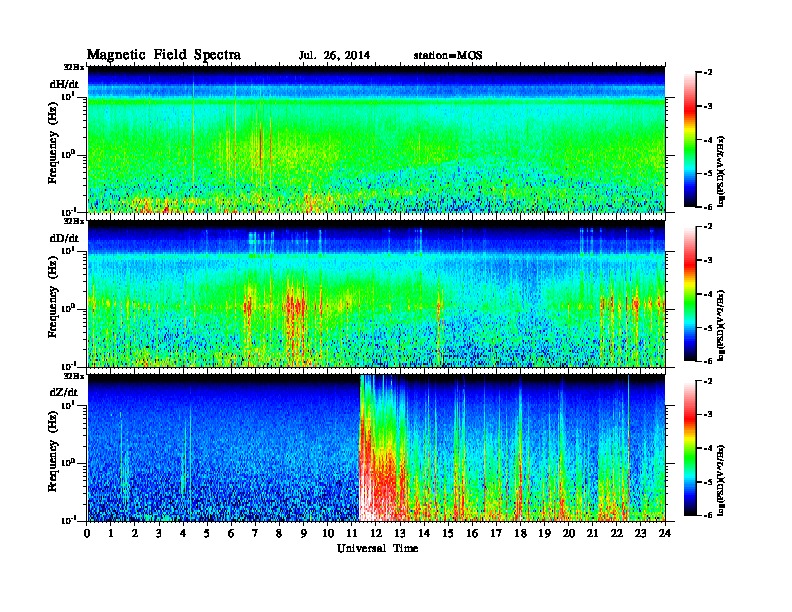The width and height of the screenshot is (792, 612).
Task: Click hour "18" on the time axis
Action: [x=520, y=533]
